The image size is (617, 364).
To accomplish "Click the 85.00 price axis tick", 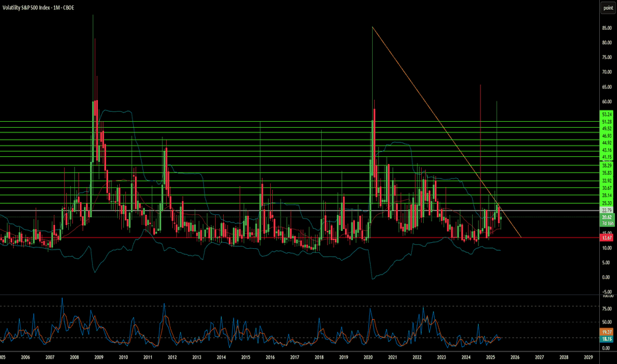I will coord(607,28).
